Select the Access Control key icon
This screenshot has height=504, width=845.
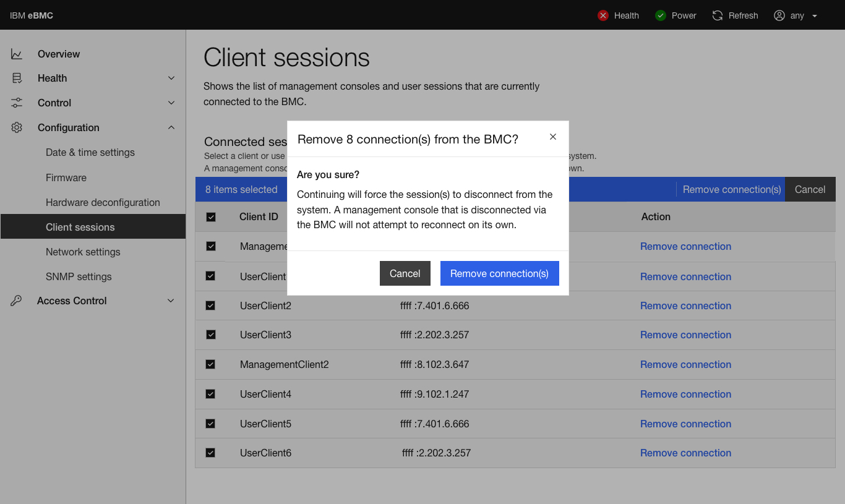tap(16, 301)
